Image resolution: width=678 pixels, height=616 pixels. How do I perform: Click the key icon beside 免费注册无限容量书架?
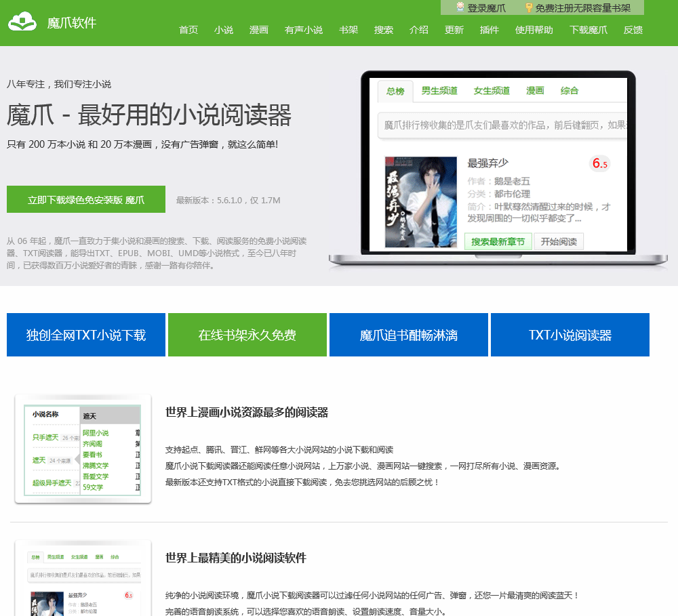pos(528,7)
